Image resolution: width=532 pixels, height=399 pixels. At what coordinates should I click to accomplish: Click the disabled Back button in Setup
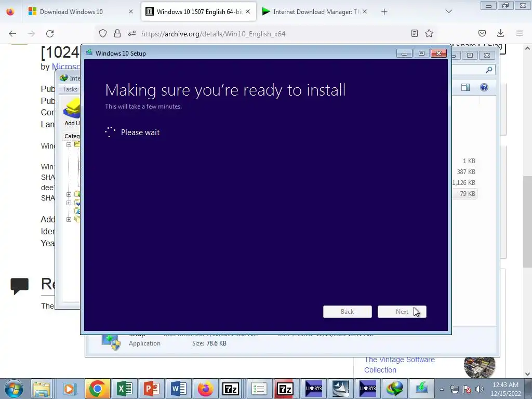point(348,312)
